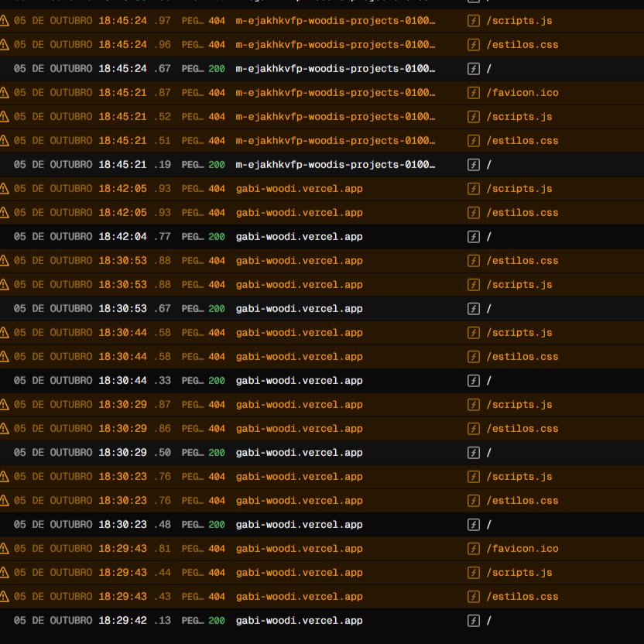Click /favicon.ico path at 18:45:21.87
The height and width of the screenshot is (644, 644).
(522, 93)
